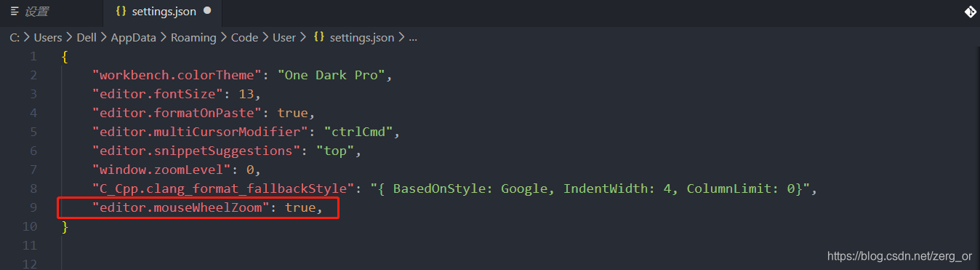This screenshot has width=980, height=270.
Task: Click the 0 value of window.zoomLevel
Action: 249,170
